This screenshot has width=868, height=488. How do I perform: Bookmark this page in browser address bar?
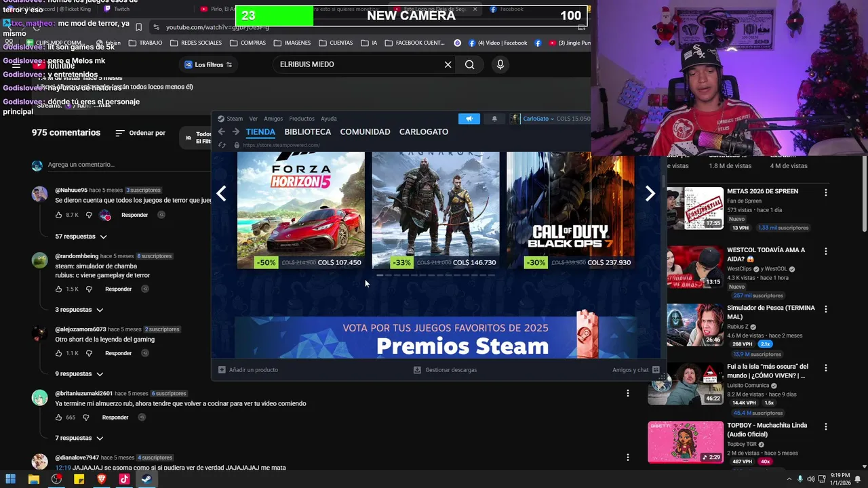[138, 27]
